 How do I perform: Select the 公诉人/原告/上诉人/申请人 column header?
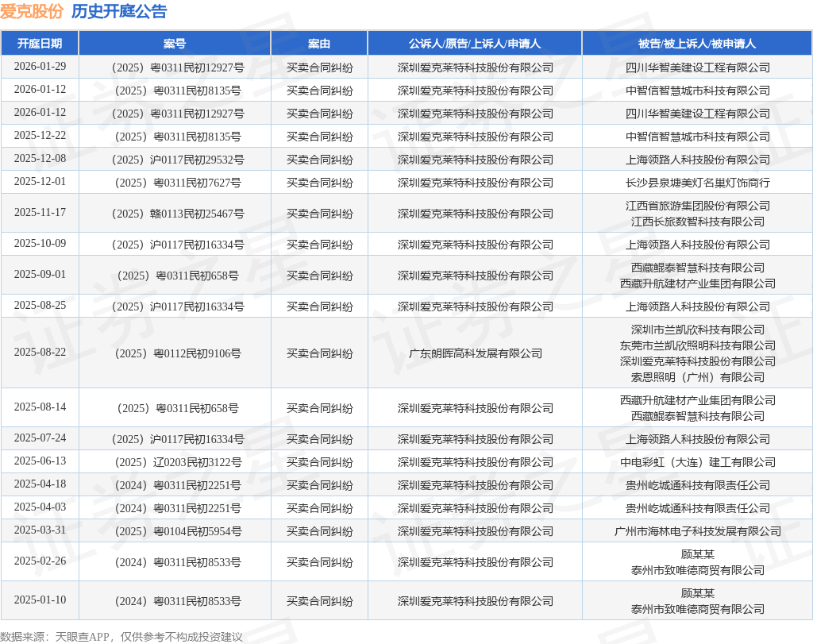475,44
